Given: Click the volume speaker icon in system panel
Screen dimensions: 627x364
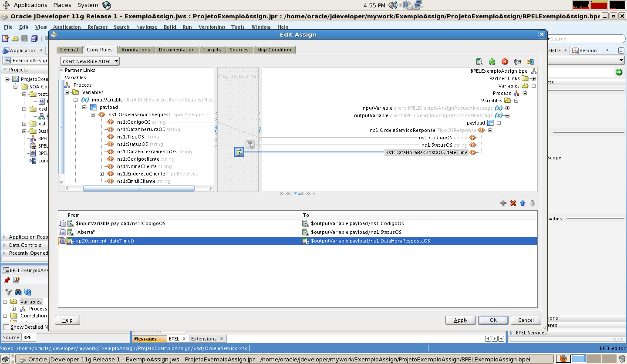Looking at the screenshot, I should click(393, 5).
